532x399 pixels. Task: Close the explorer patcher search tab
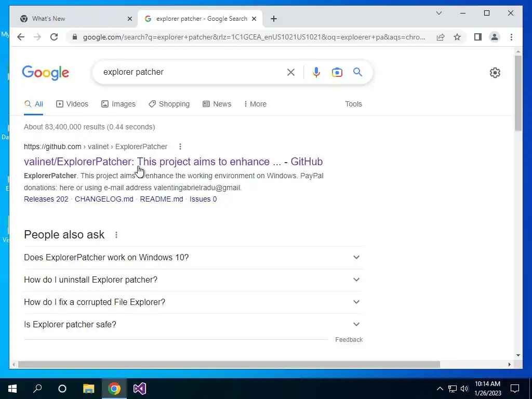tap(254, 19)
